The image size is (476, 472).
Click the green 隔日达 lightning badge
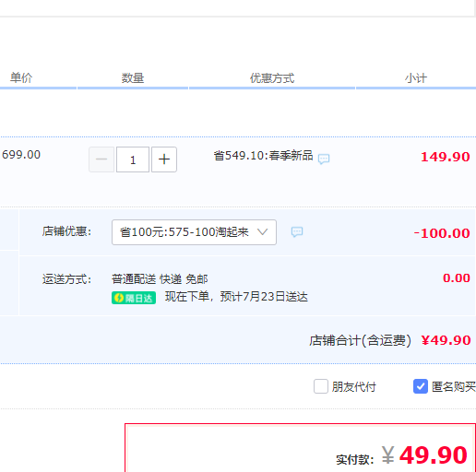coord(134,298)
